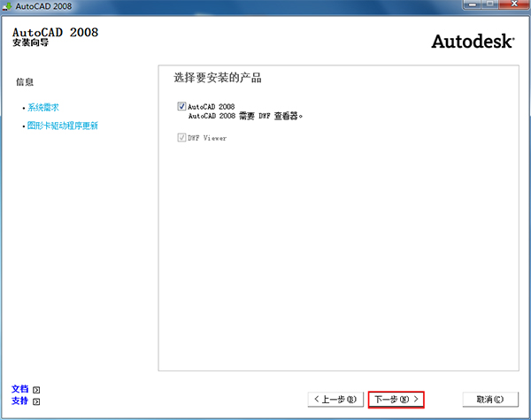531x420 pixels.
Task: Open the 图形卡驱动程序更新 link
Action: point(62,126)
